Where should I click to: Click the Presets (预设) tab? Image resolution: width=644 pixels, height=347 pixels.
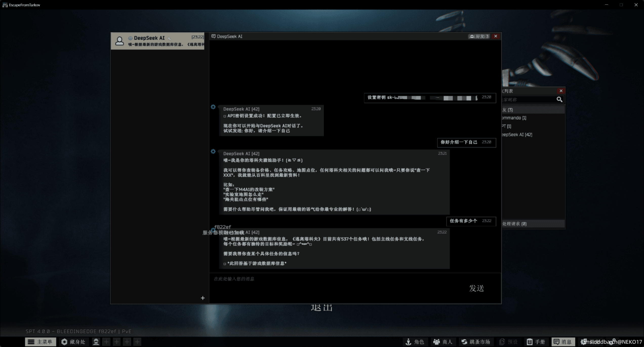pyautogui.click(x=509, y=342)
